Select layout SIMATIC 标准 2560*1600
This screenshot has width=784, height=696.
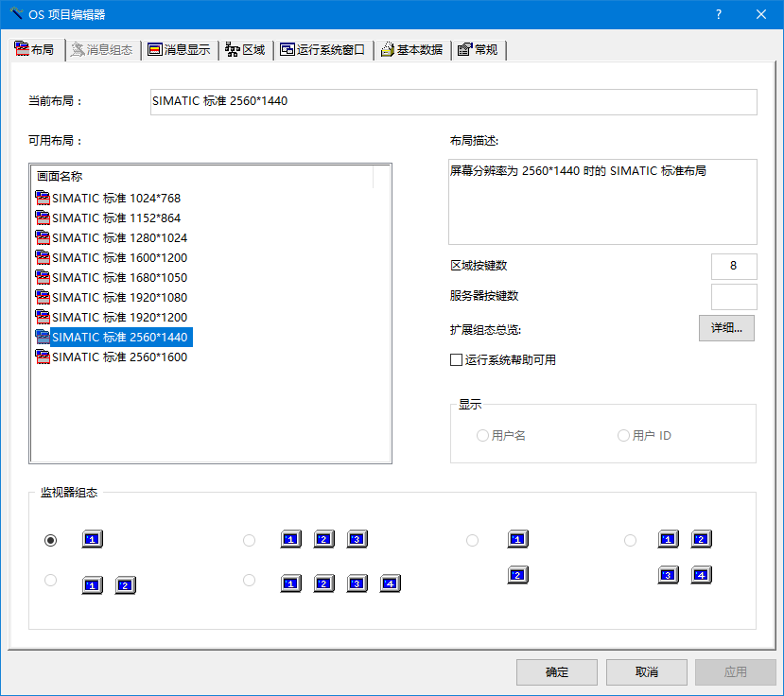[x=119, y=357]
